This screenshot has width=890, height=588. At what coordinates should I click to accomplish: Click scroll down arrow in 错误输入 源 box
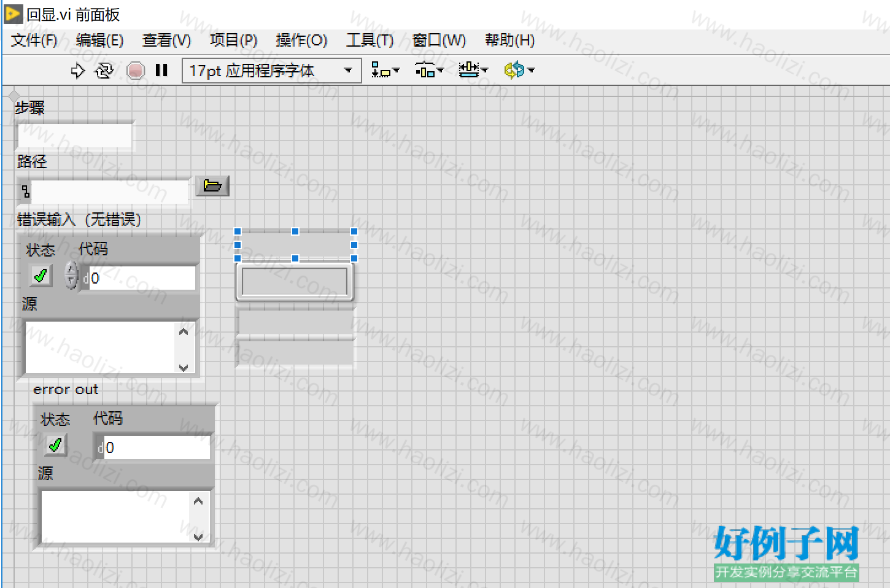coord(184,367)
